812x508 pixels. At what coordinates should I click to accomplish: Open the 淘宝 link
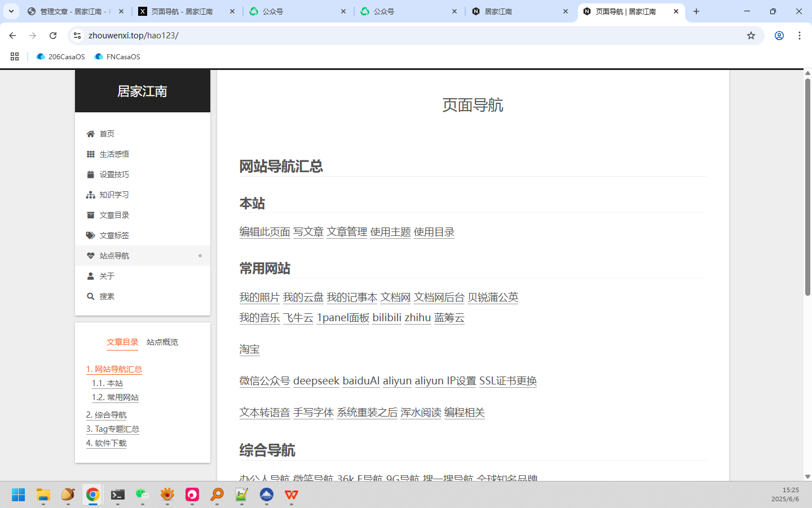coord(249,349)
